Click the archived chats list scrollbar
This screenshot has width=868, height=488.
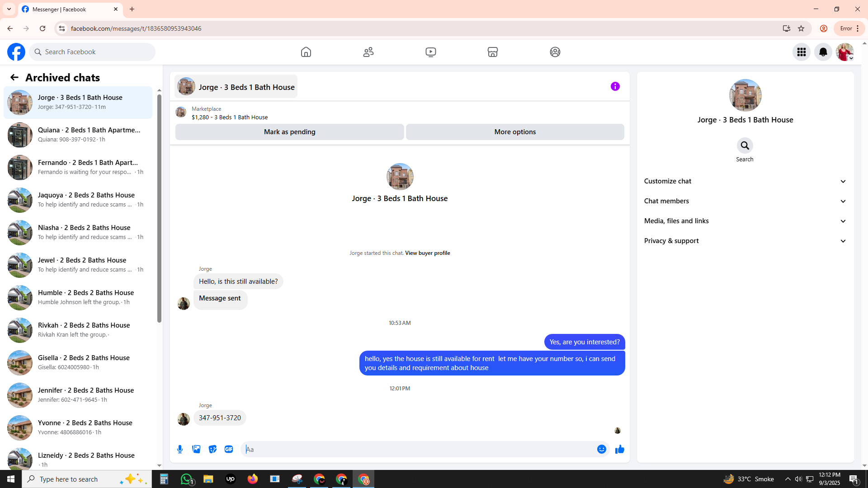(x=159, y=208)
